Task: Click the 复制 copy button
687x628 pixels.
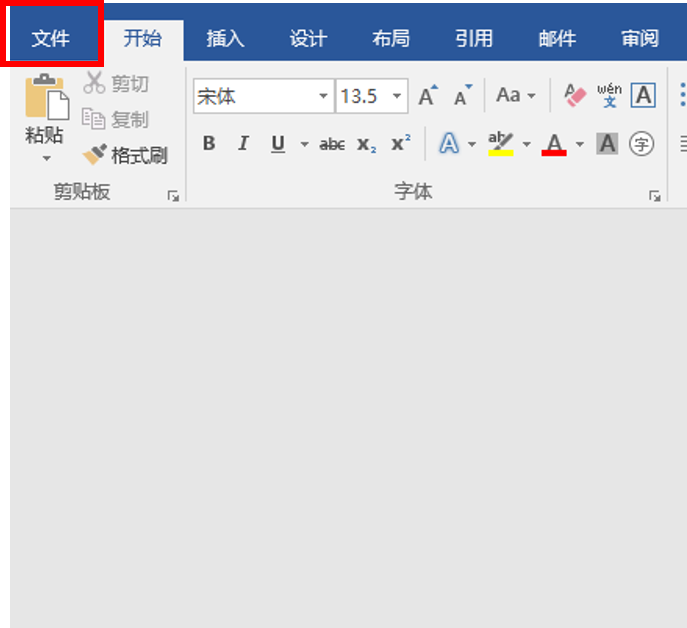Action: click(x=116, y=119)
